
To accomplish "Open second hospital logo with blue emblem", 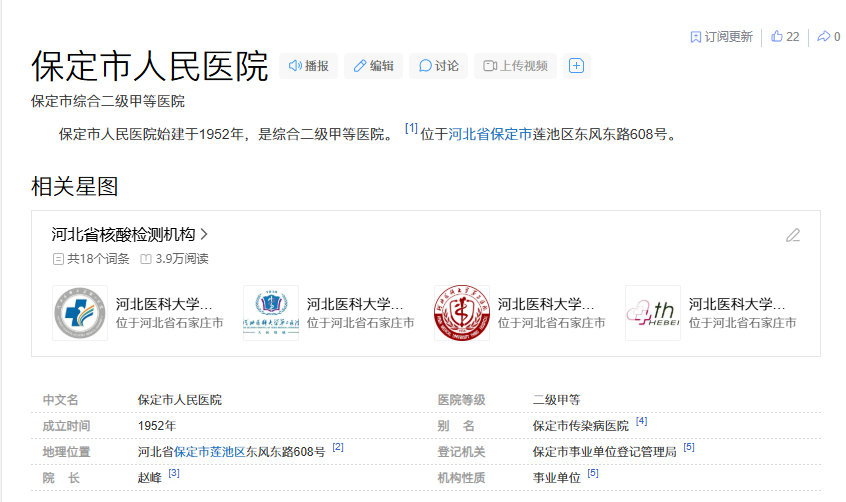I will tap(271, 313).
